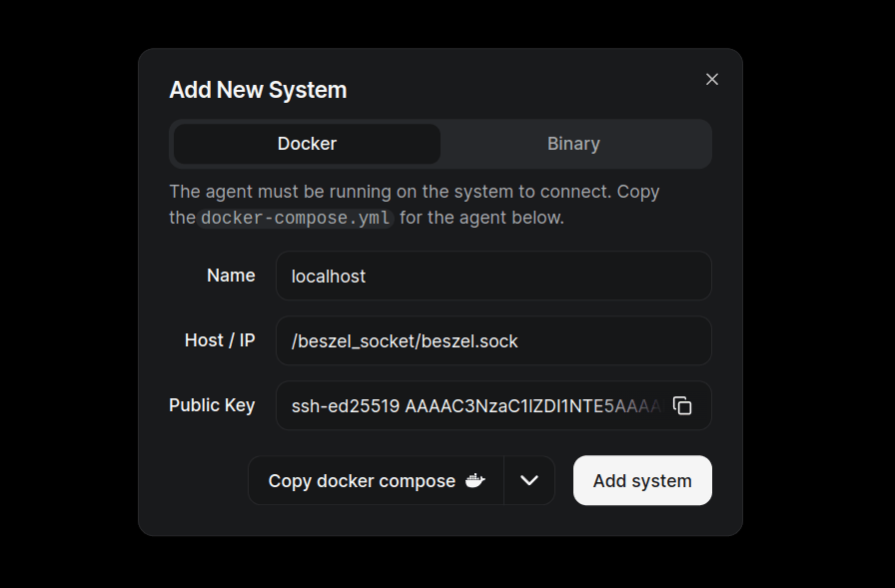895x588 pixels.
Task: Select the Docker tab
Action: [307, 144]
